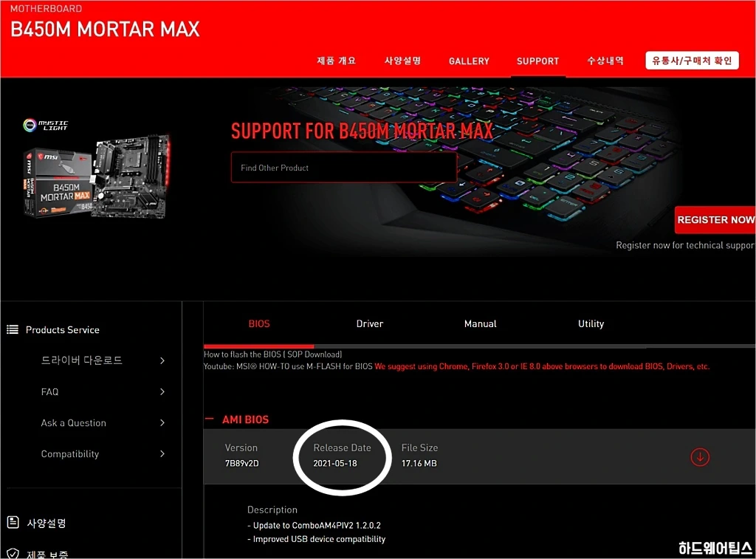
Task: Expand the Compatibility sidebar chevron
Action: (162, 454)
